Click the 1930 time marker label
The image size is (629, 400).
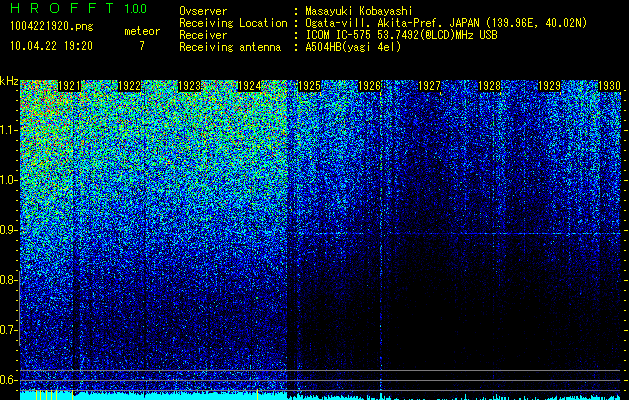click(609, 86)
